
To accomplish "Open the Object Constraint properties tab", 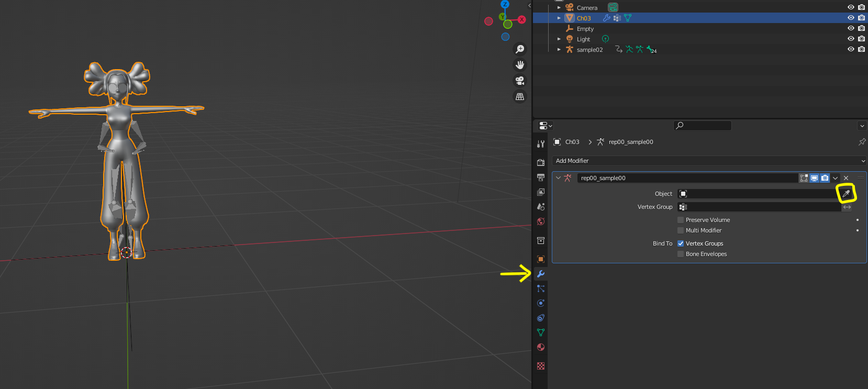I will (541, 318).
